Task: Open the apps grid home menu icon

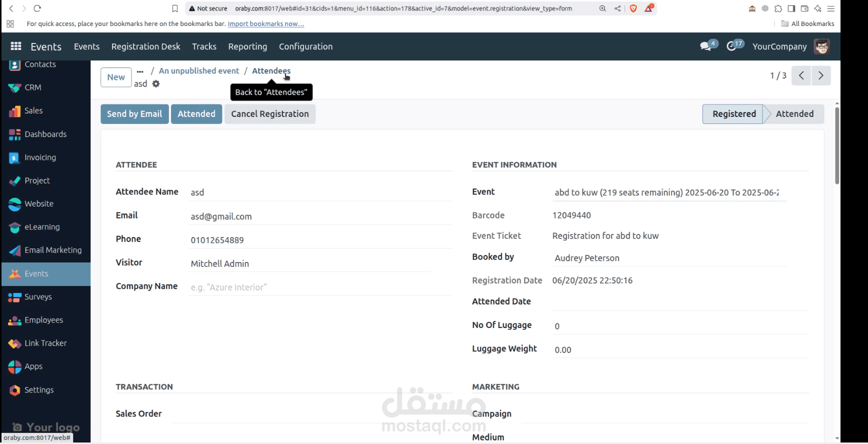Action: [16, 46]
